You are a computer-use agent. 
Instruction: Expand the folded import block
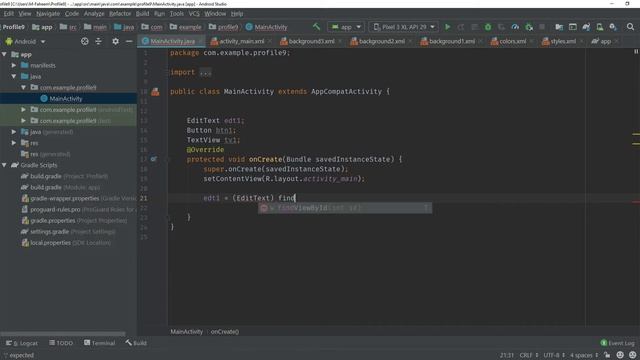tap(206, 72)
